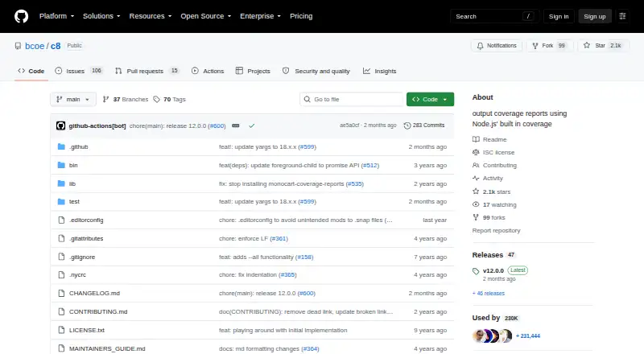Click the GitHub logo icon
Image resolution: width=644 pixels, height=354 pixels.
(x=22, y=16)
